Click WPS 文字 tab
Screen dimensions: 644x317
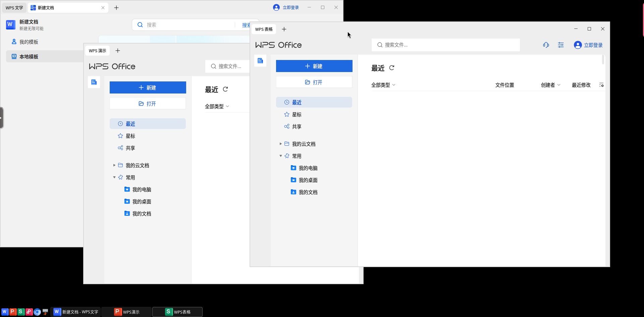point(14,8)
